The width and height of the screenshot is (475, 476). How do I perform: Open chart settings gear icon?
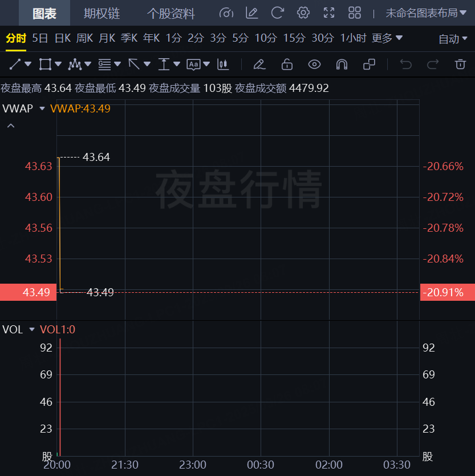pos(303,13)
